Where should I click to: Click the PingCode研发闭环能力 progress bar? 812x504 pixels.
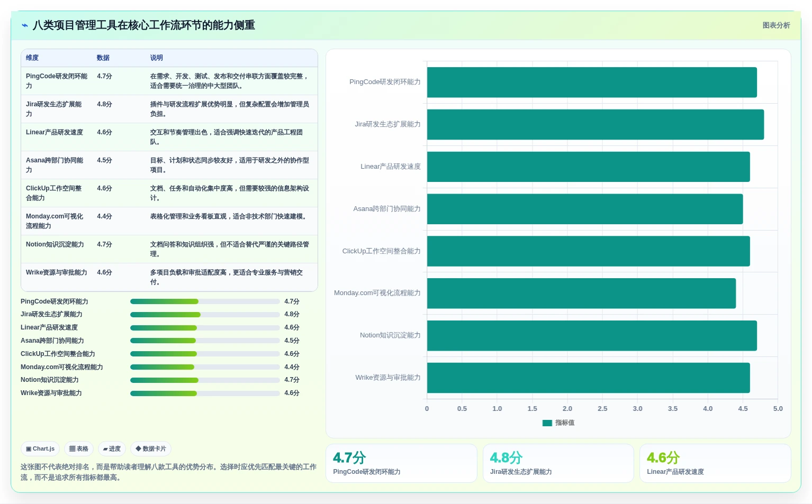click(x=205, y=301)
